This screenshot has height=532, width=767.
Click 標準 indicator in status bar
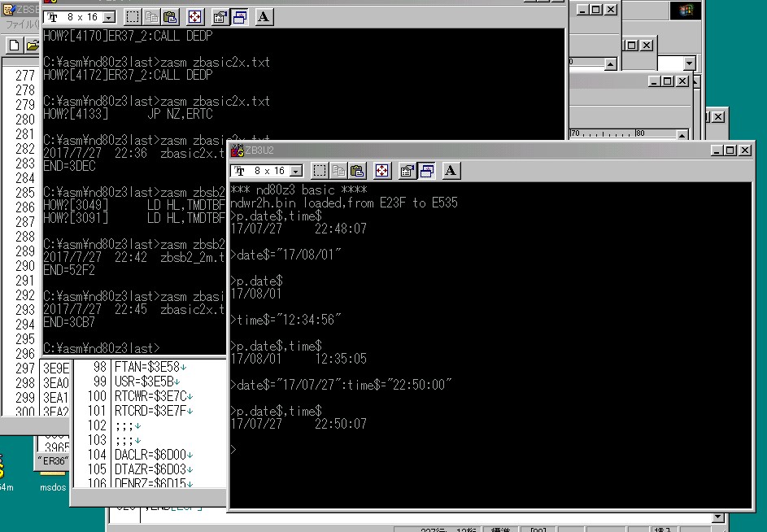tap(500, 530)
